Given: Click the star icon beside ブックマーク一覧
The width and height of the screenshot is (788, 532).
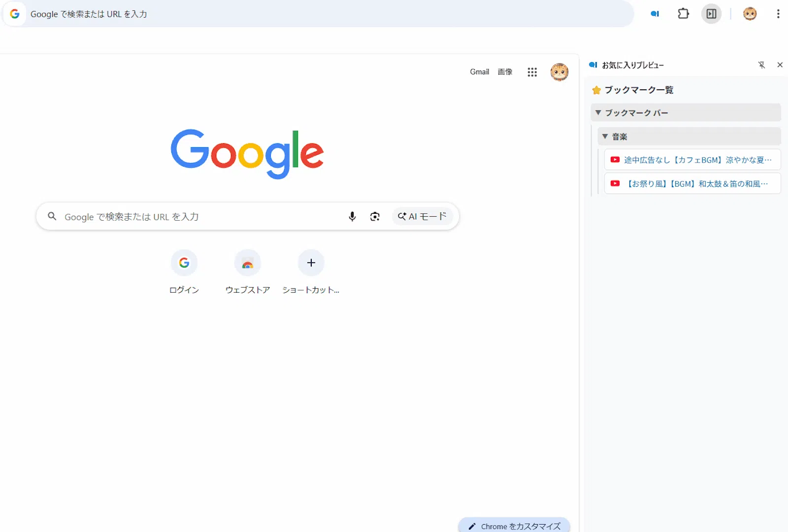Looking at the screenshot, I should point(596,90).
